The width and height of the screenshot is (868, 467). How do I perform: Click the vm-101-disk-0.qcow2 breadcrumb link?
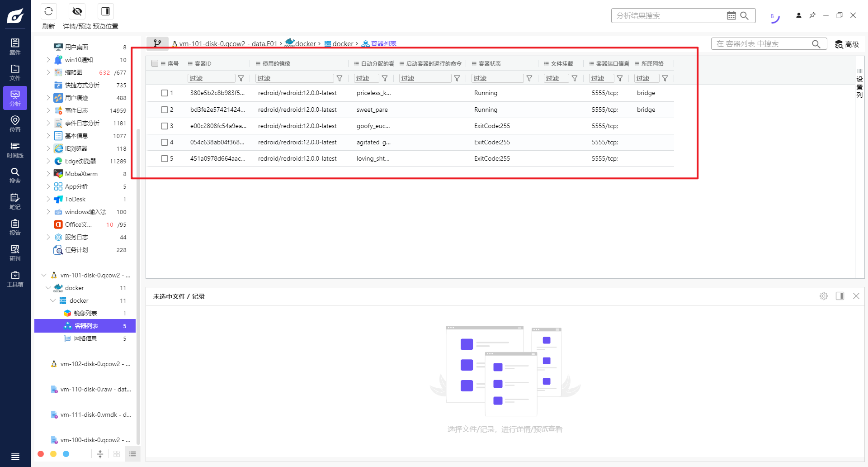pyautogui.click(x=225, y=44)
